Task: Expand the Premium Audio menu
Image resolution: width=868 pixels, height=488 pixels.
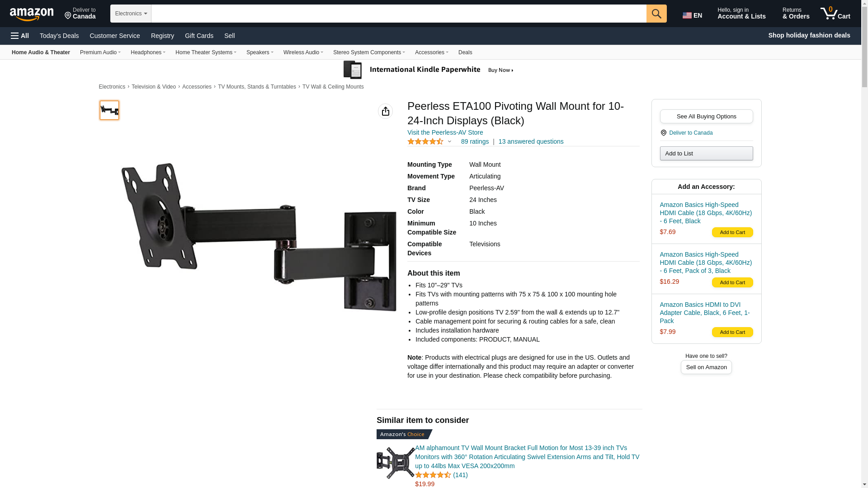Action: pos(100,52)
